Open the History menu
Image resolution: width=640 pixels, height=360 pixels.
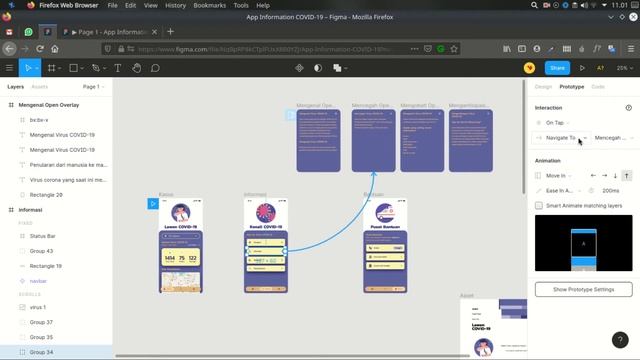point(176,5)
